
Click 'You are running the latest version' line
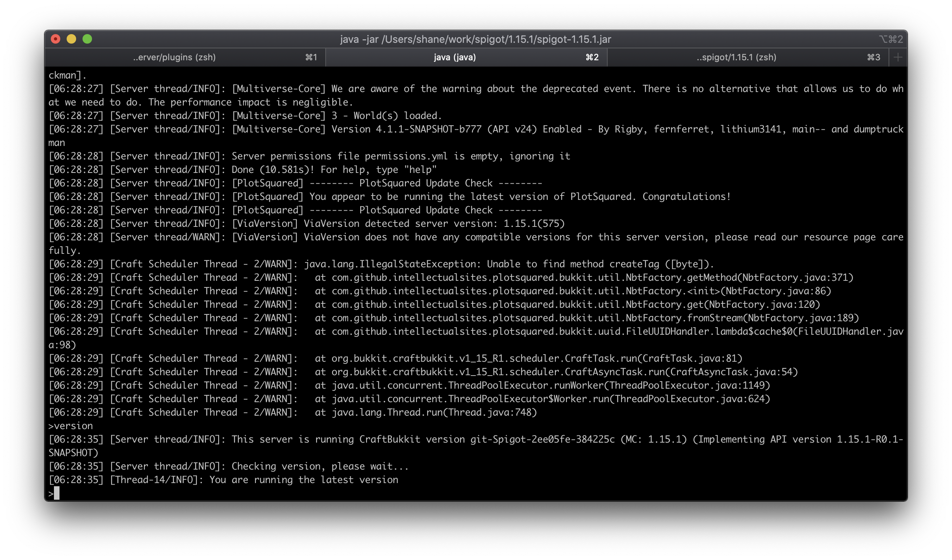(303, 480)
